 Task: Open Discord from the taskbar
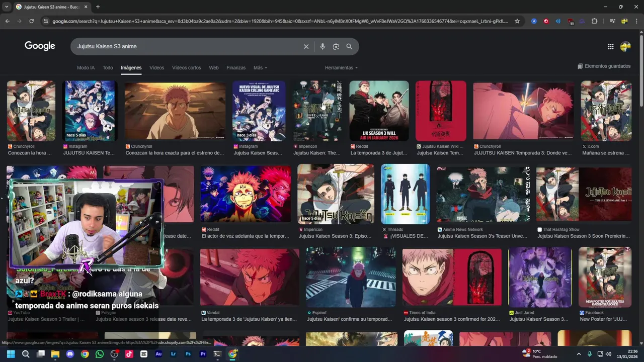70,354
